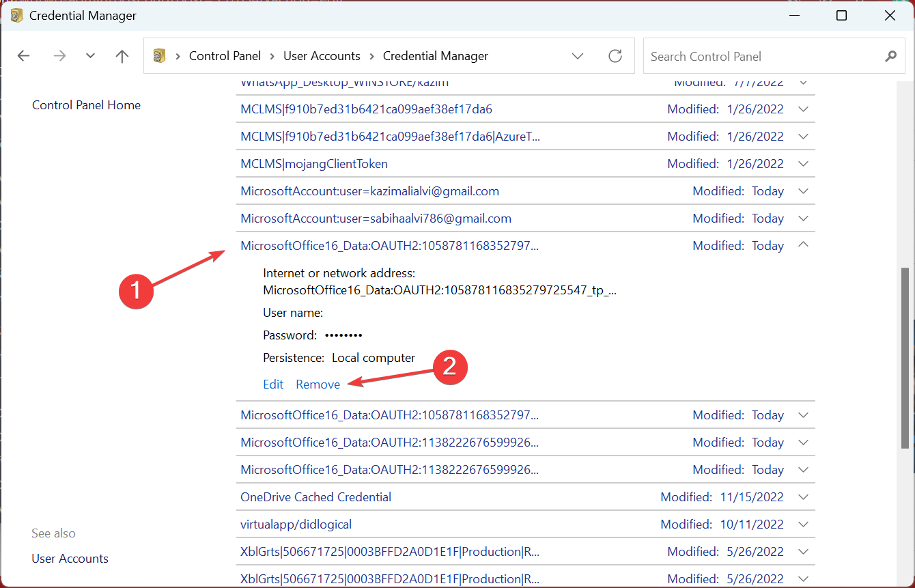Screen dimensions: 915x588
Task: Expand sabihaalvi786@gmail.com MicrosoftAccount chevron
Action: pos(803,219)
